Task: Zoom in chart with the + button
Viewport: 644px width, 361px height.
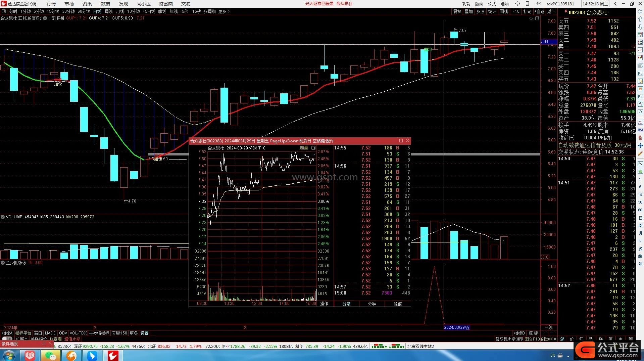Action: point(545,333)
